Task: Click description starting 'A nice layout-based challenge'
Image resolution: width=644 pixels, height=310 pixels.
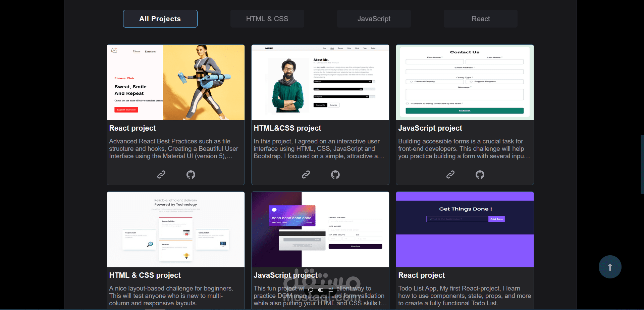Action: [171, 296]
